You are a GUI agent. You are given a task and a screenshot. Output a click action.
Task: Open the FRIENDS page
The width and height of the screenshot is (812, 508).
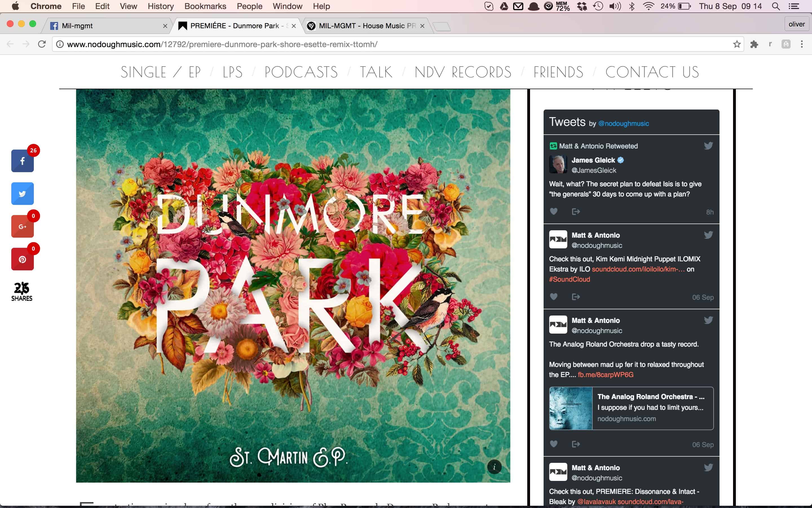558,72
